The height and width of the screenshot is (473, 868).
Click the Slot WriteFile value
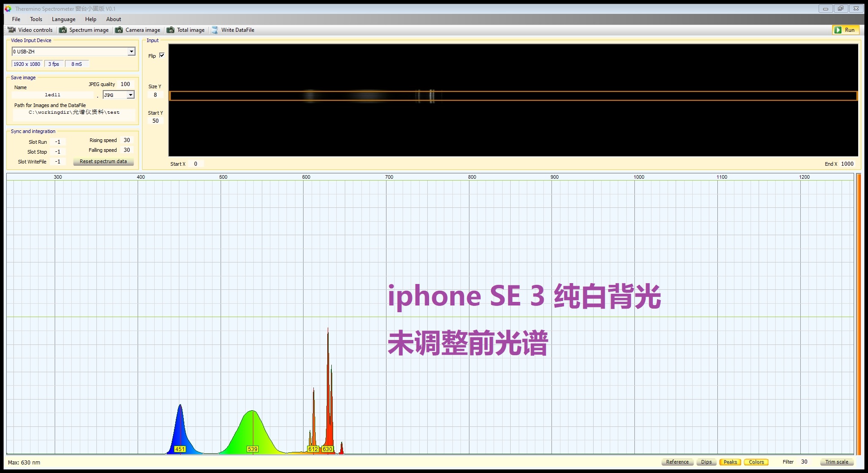tap(58, 162)
